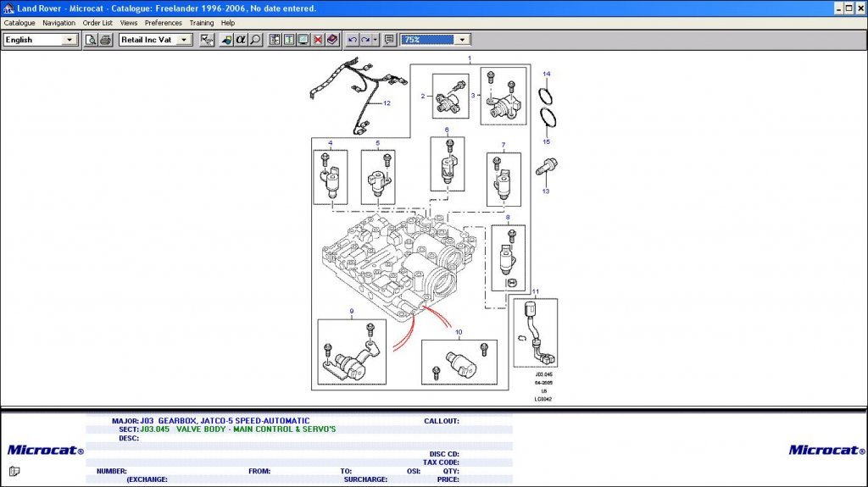This screenshot has height=487, width=868.
Task: Click the small icon at bottom-left panel
Action: pos(14,472)
